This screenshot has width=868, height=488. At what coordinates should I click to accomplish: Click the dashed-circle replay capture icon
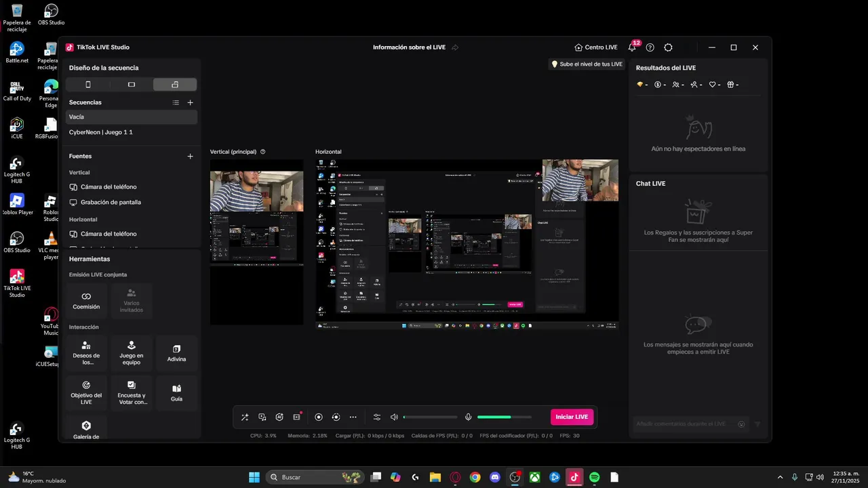tap(336, 417)
